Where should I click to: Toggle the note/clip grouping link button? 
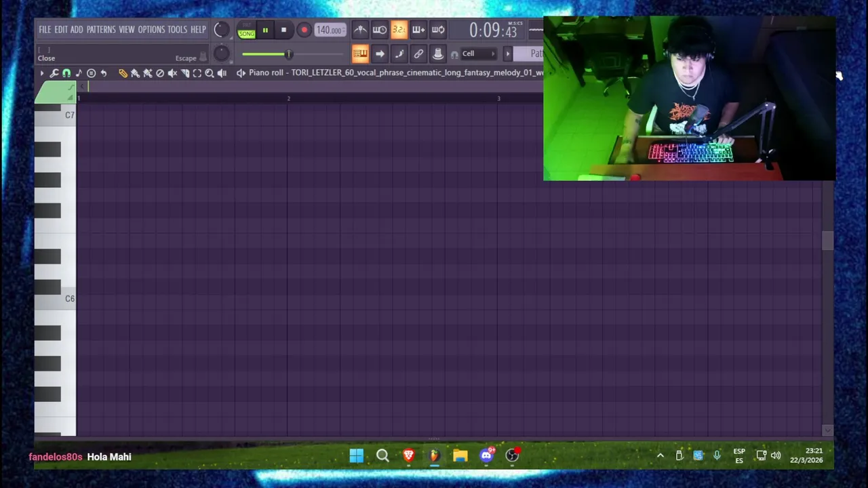418,54
